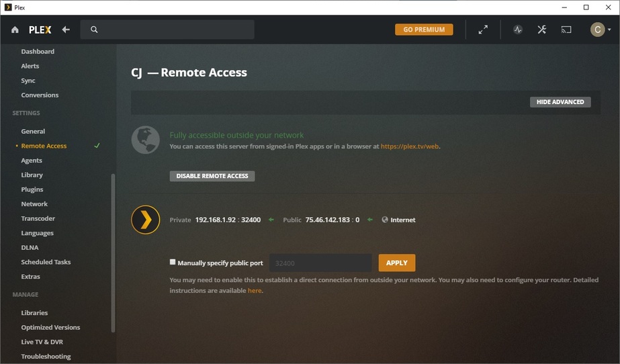Click the small Internet globe icon
Screen dimensions: 620x364
pos(385,220)
